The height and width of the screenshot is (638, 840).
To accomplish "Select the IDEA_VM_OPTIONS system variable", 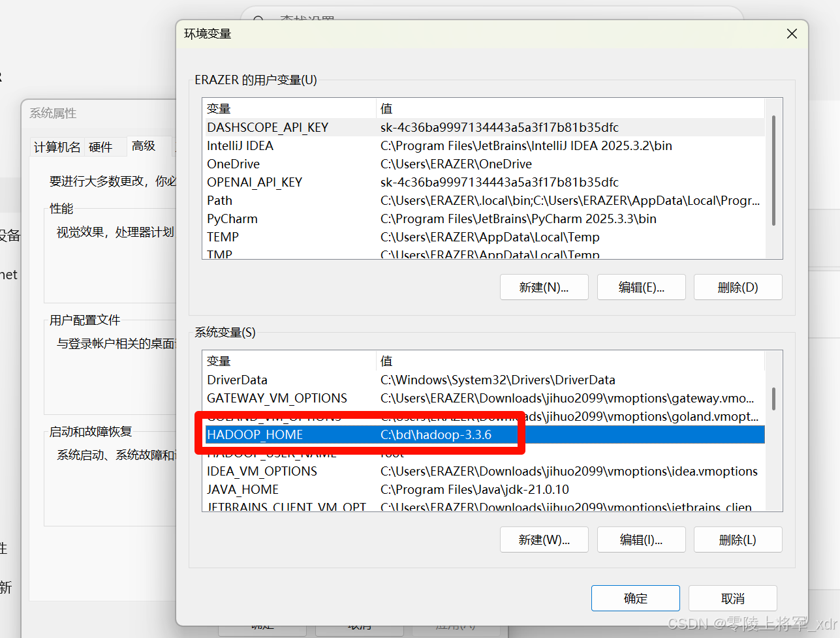I will tap(484, 471).
